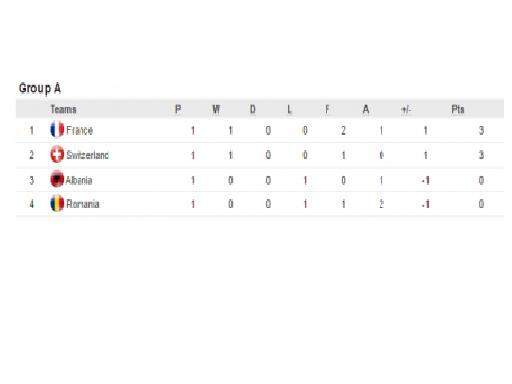Open the Switzerland team link
The image size is (512, 384).
[x=87, y=155]
